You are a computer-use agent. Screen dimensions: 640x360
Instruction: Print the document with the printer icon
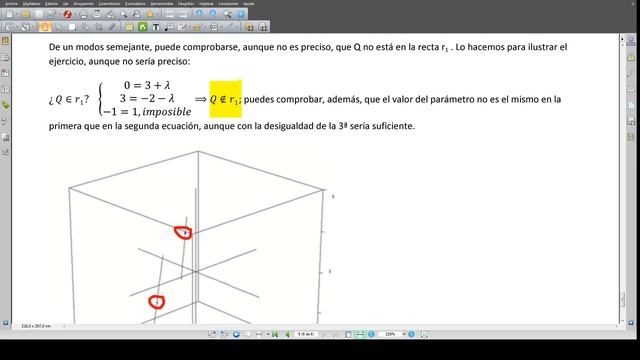(83, 14)
